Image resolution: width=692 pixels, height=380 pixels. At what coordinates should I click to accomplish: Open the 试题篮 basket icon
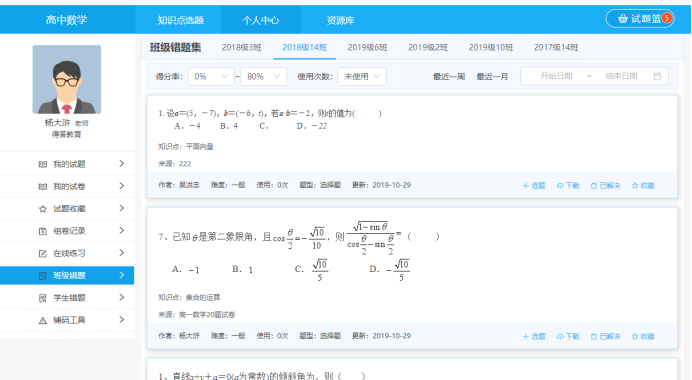click(623, 19)
